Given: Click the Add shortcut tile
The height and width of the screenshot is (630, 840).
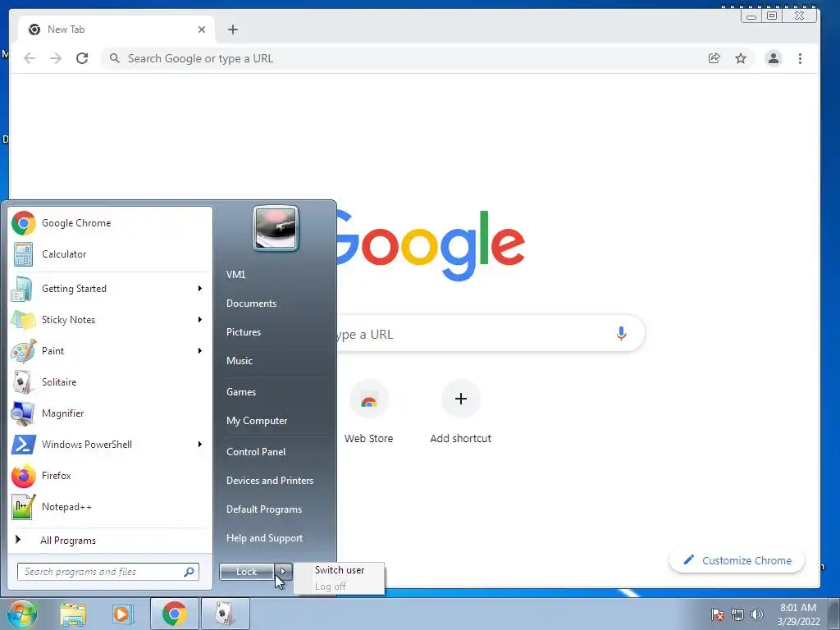Looking at the screenshot, I should 461,412.
